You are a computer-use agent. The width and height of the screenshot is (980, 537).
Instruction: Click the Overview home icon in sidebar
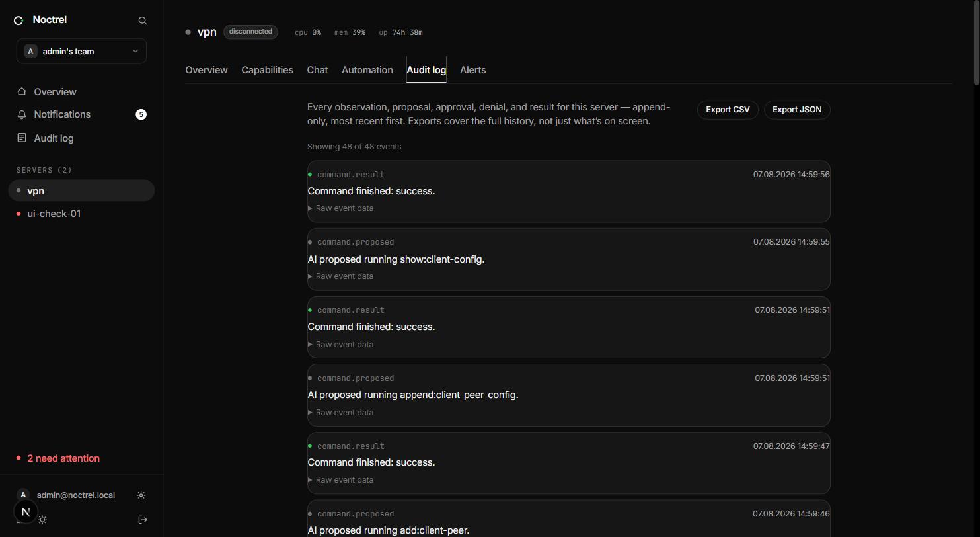tap(22, 91)
